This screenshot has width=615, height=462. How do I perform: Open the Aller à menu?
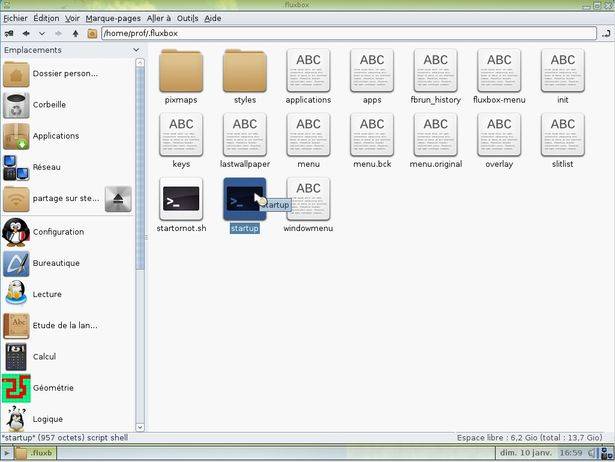[159, 18]
